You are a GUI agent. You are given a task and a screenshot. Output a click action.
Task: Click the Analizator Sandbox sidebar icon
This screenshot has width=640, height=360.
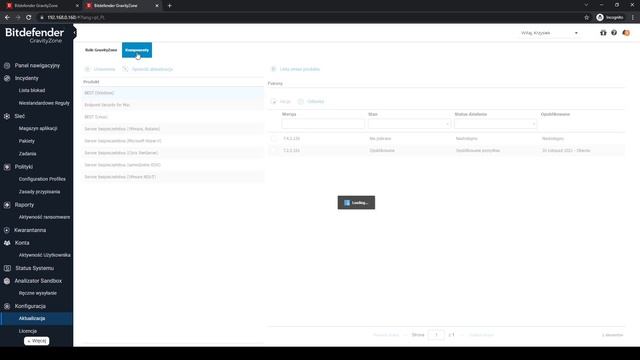tap(7, 281)
